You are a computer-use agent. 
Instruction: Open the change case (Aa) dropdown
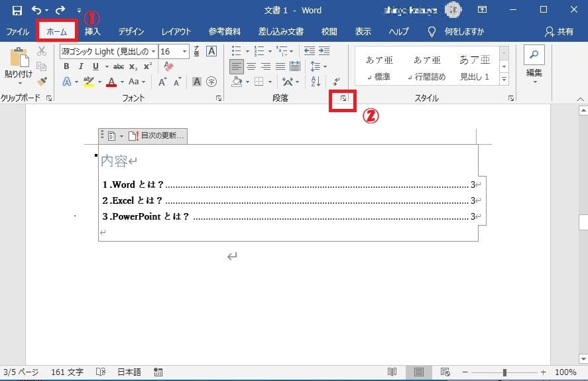coord(137,82)
